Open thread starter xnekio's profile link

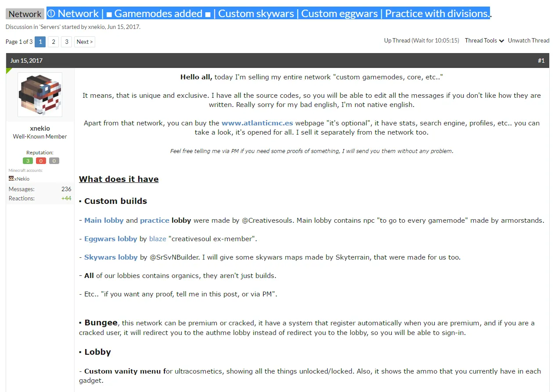coord(96,27)
